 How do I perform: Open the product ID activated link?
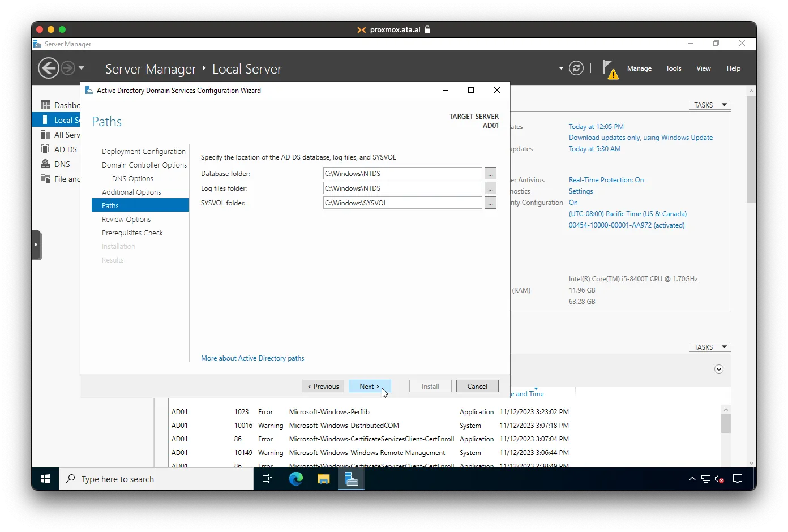pyautogui.click(x=627, y=225)
